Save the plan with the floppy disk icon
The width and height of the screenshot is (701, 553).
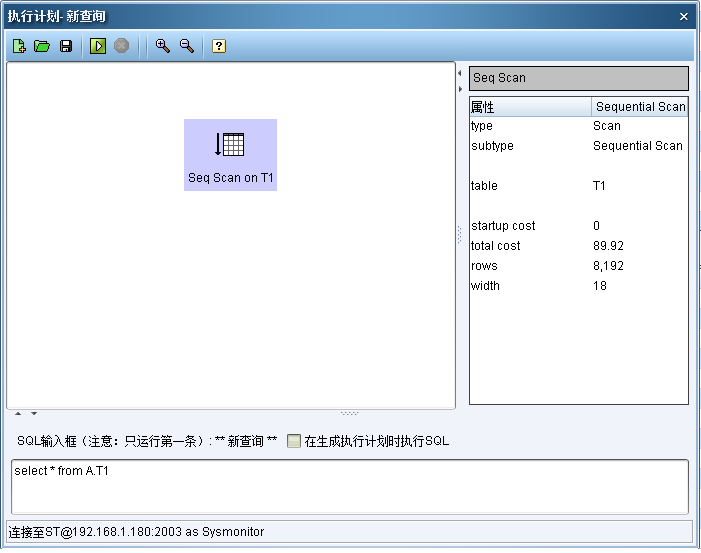[66, 46]
